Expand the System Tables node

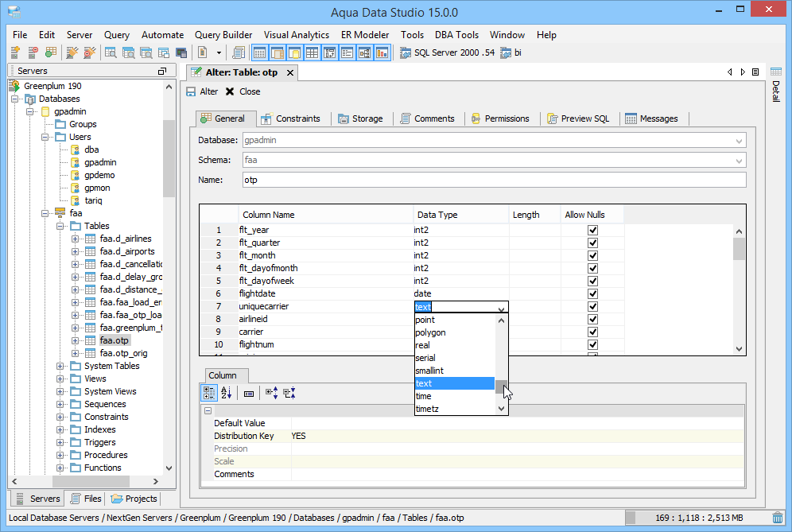(60, 366)
